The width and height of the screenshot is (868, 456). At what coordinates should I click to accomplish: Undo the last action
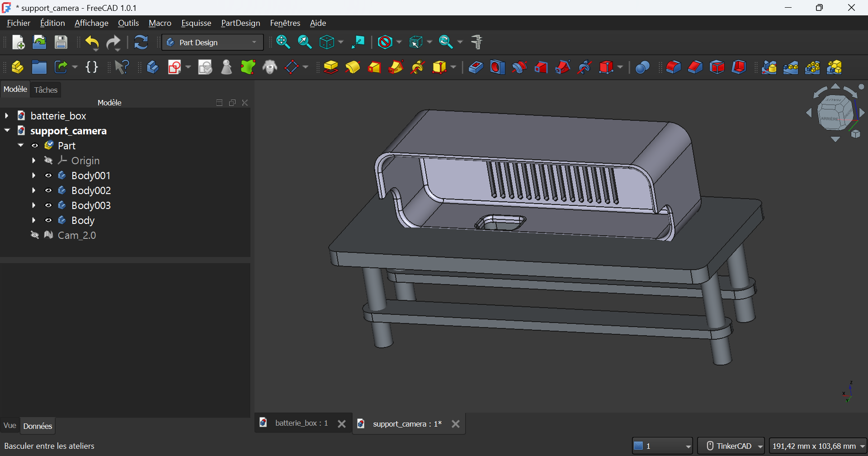92,43
